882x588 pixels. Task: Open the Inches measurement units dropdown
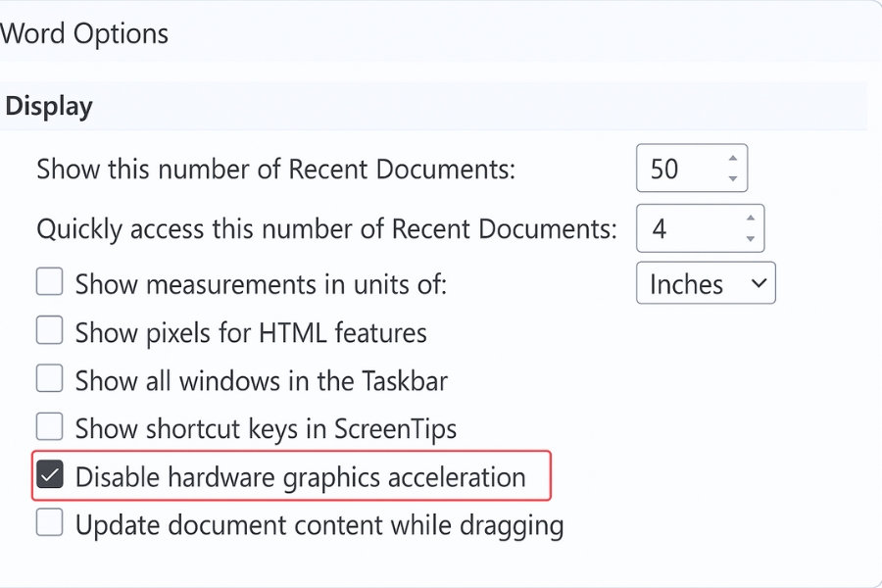(x=706, y=283)
